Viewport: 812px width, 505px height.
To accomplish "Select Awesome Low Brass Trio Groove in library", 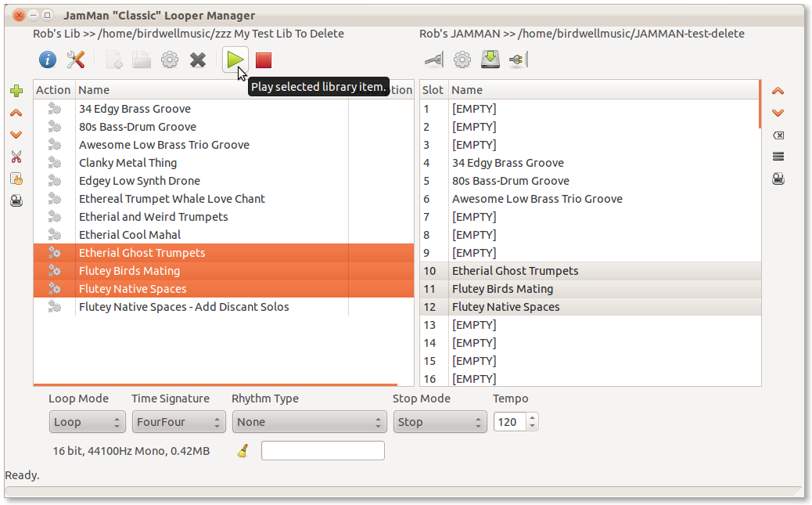I will coord(224,145).
